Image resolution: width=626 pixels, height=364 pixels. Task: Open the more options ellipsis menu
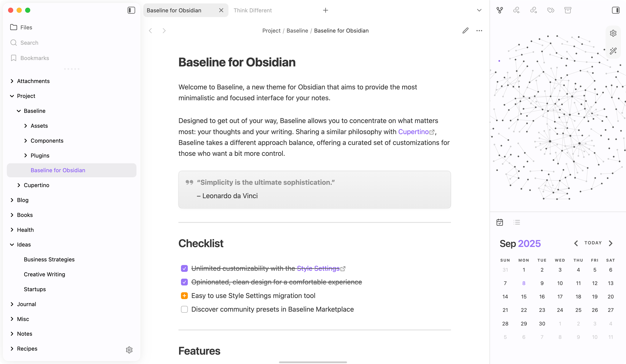point(479,30)
